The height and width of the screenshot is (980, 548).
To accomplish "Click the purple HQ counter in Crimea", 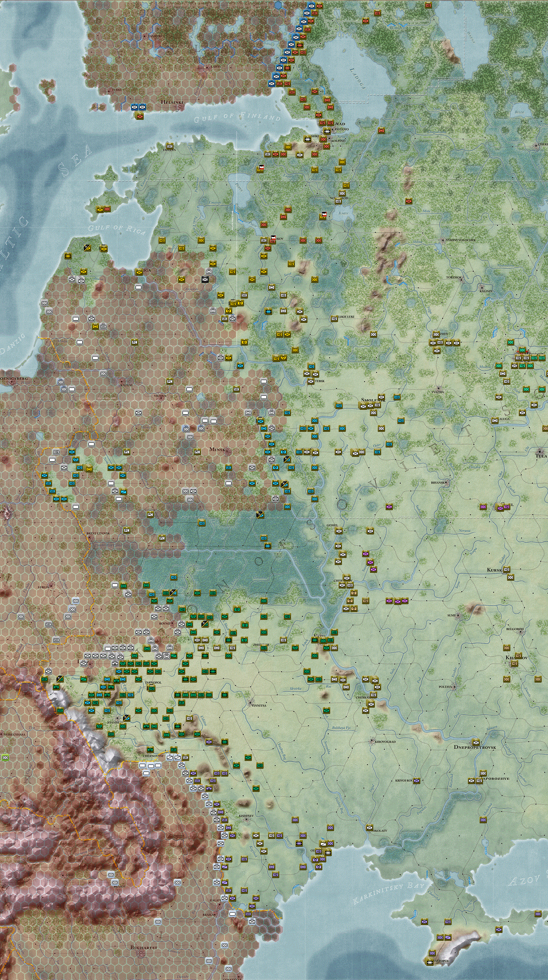I will pyautogui.click(x=448, y=922).
